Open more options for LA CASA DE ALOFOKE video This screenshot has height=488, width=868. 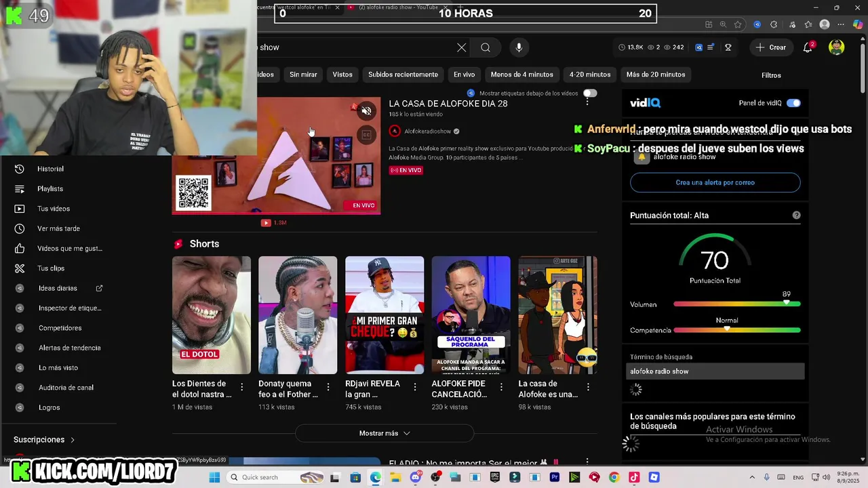(587, 101)
